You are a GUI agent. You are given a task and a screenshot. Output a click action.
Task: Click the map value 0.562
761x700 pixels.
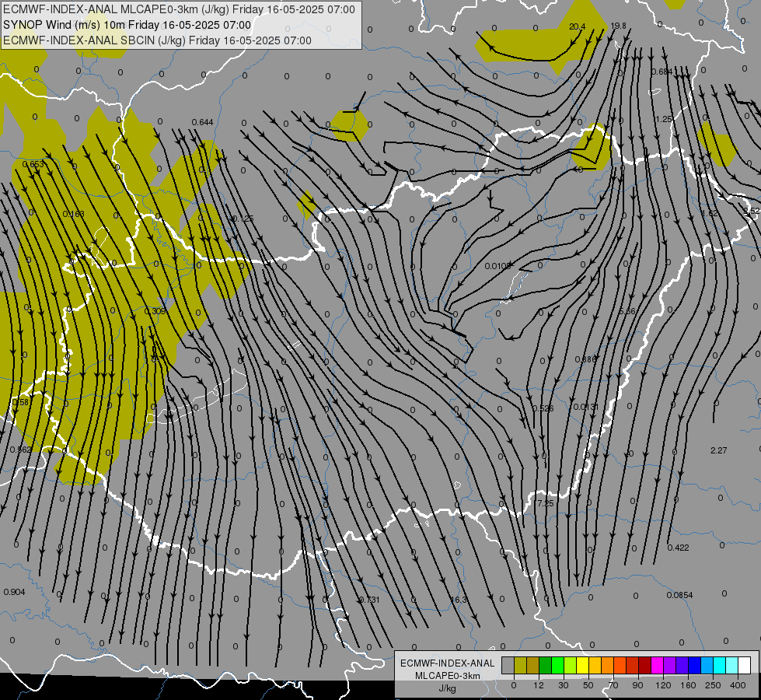[x=21, y=450]
